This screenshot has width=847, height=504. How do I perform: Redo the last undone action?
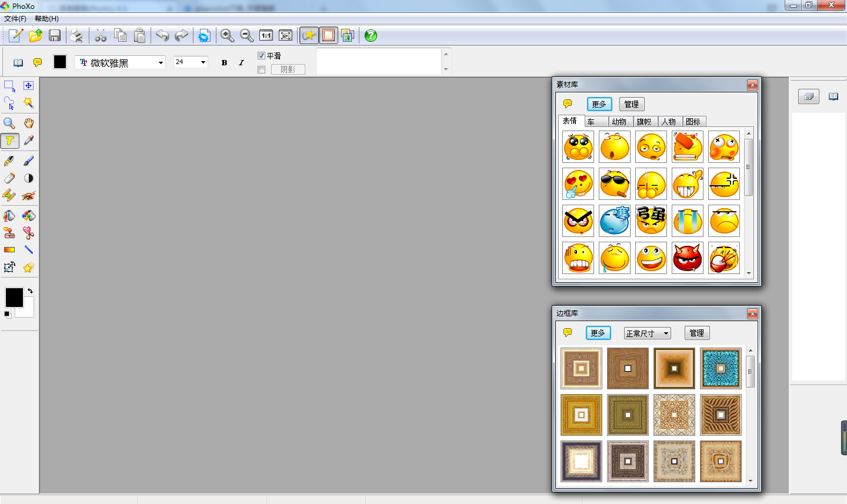(182, 36)
